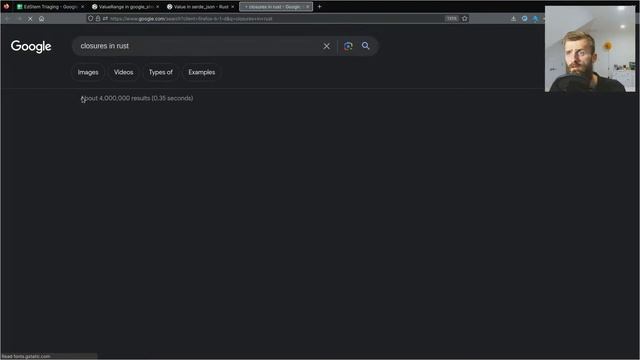Open Google Lens image search
This screenshot has width=640, height=360.
(348, 46)
